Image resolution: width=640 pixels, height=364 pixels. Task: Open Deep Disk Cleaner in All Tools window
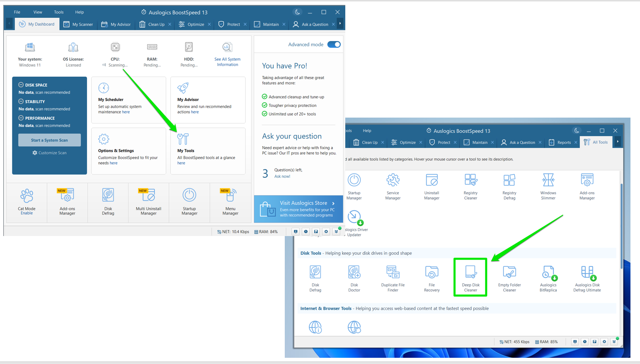tap(470, 277)
